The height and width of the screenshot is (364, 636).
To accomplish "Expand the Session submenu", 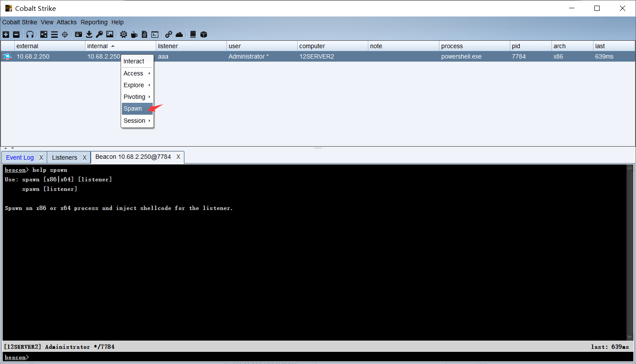I will (x=137, y=121).
